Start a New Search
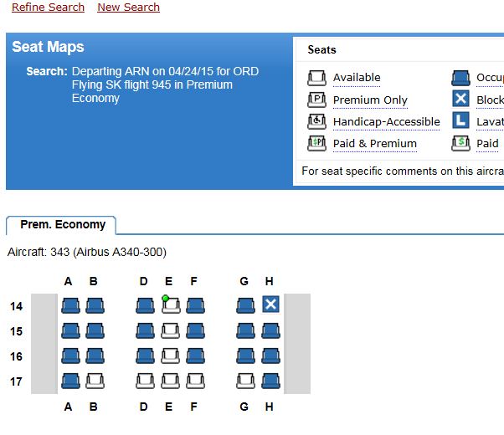 (128, 8)
